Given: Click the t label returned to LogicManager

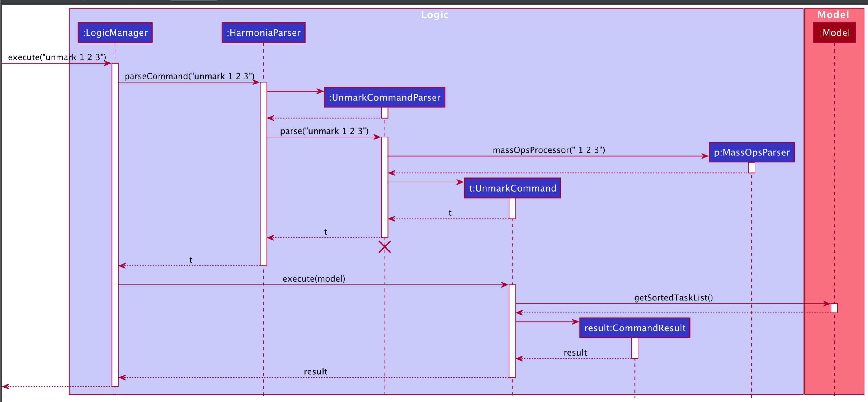Looking at the screenshot, I should 190,260.
